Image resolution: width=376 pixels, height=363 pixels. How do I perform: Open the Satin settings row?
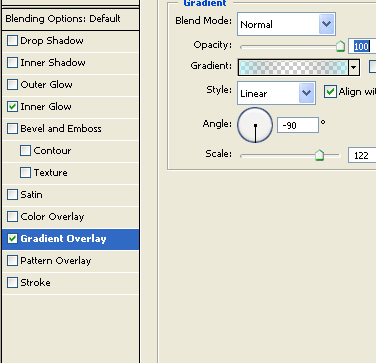pyautogui.click(x=71, y=195)
